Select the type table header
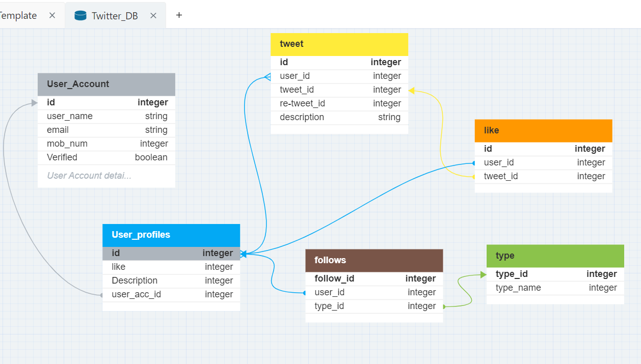This screenshot has height=364, width=641. click(x=555, y=256)
